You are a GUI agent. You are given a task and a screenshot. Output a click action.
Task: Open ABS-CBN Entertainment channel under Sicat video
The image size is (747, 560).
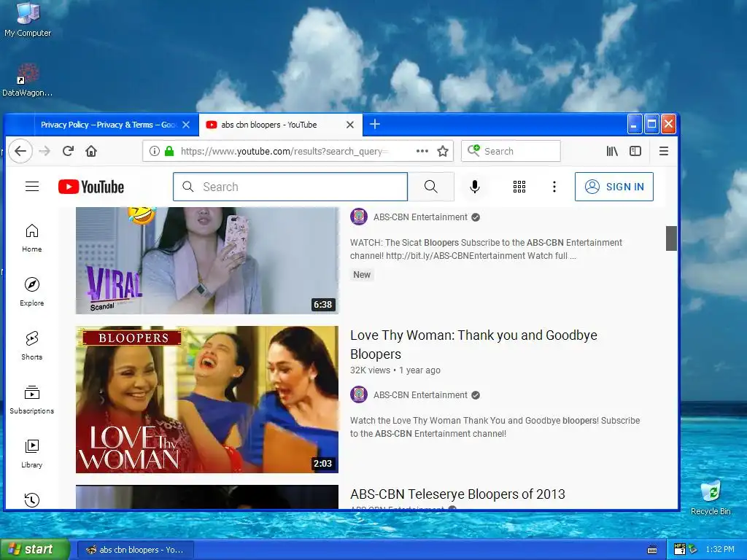tap(420, 217)
